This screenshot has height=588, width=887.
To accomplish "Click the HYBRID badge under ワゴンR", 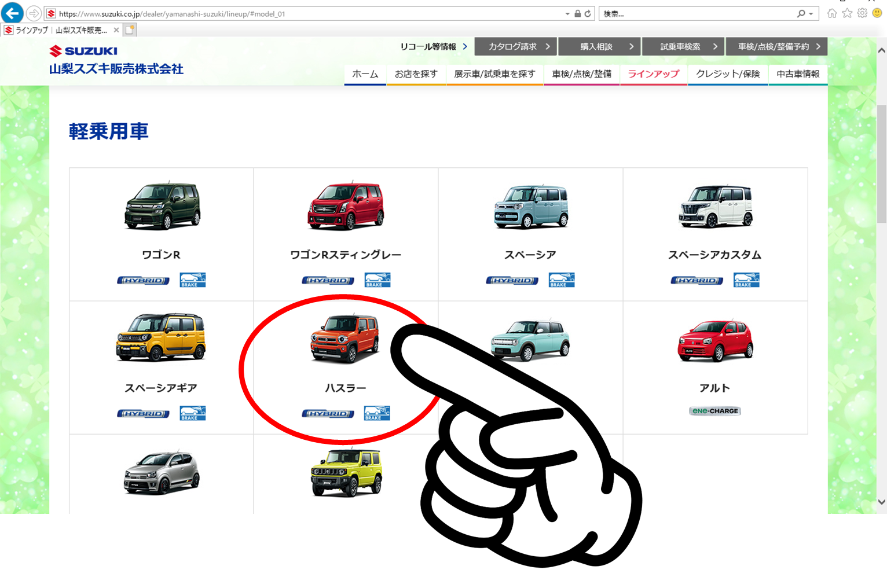I will click(x=143, y=281).
